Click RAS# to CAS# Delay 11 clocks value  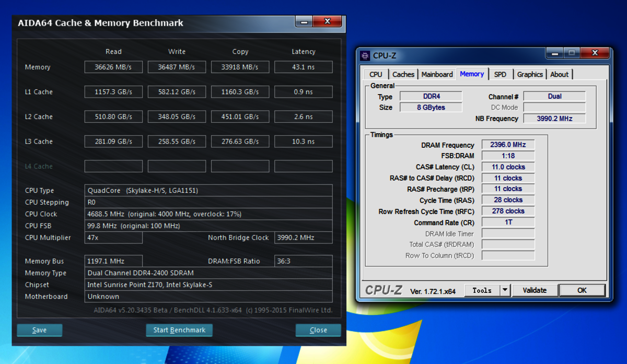click(x=508, y=178)
